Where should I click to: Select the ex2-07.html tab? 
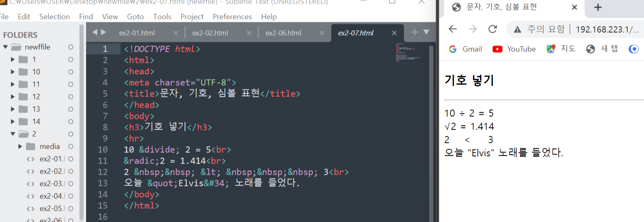click(x=356, y=33)
